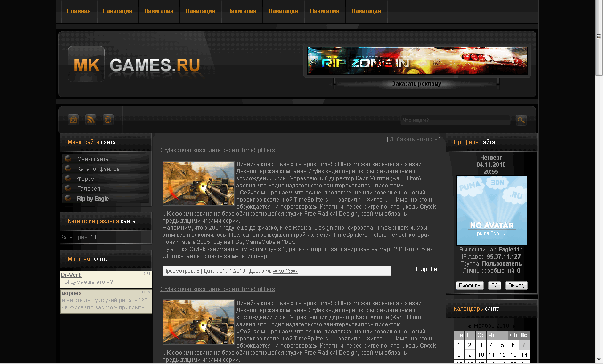Viewport: 603px width, 364px height.
Task: Click 'Eagle111' logged-in username text
Action: click(x=511, y=250)
